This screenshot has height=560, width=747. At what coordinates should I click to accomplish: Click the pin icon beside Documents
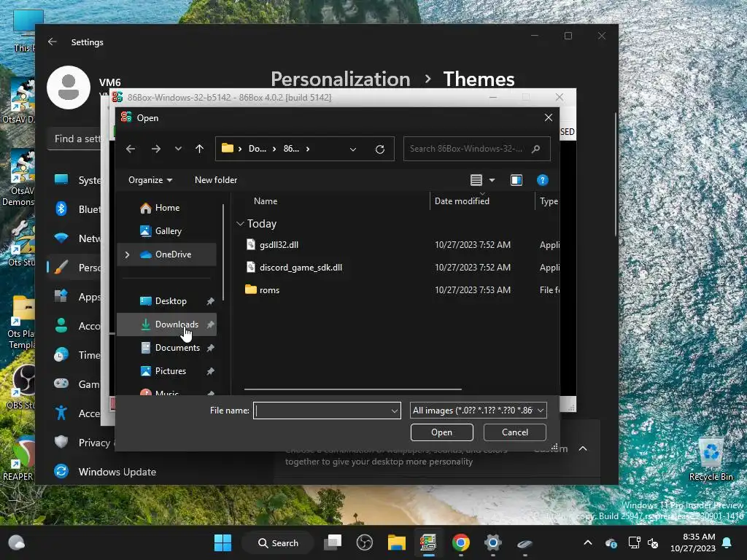(x=210, y=348)
